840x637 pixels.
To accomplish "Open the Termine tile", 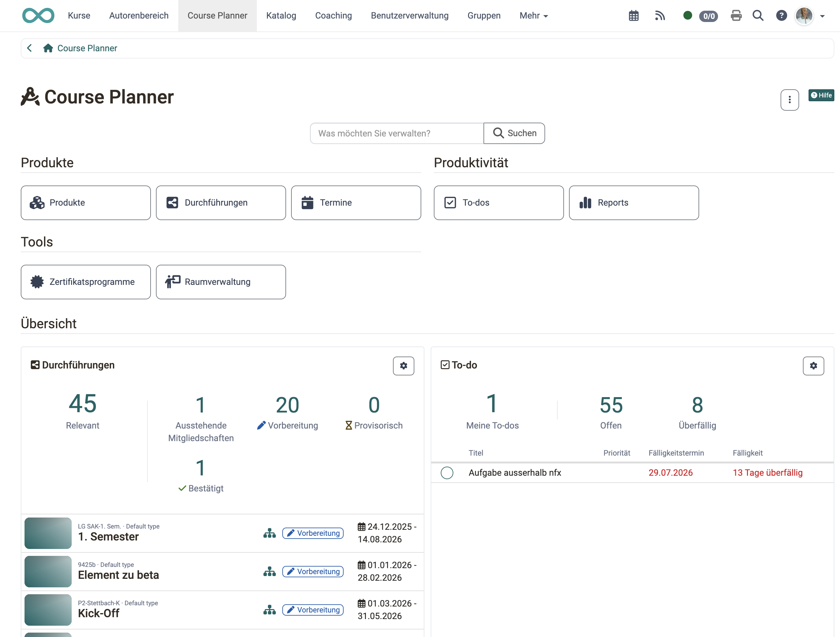I will coord(356,203).
